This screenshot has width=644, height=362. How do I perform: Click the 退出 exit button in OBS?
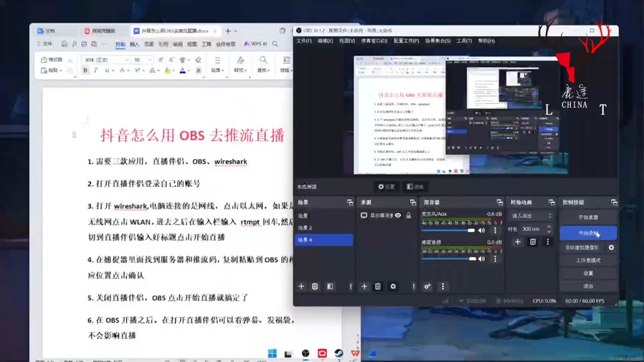click(x=588, y=286)
